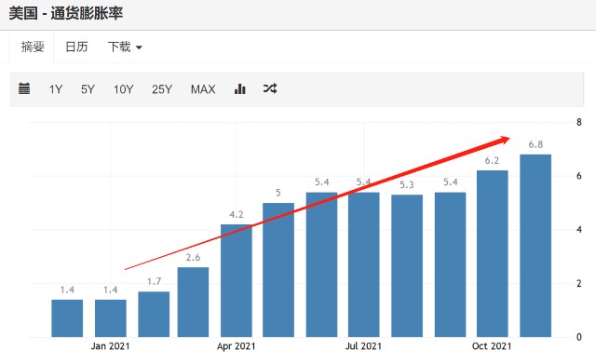Click the shuffle compare icon
This screenshot has width=596, height=364.
[270, 88]
